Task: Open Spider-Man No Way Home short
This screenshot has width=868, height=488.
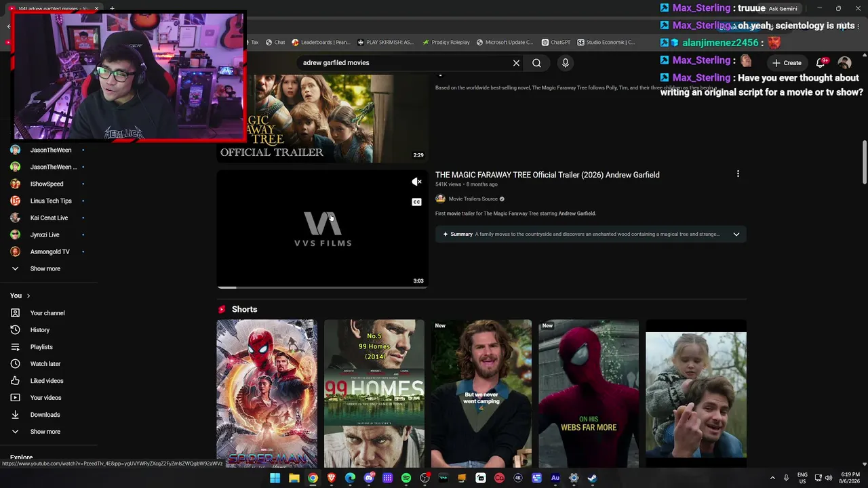Action: [x=267, y=394]
